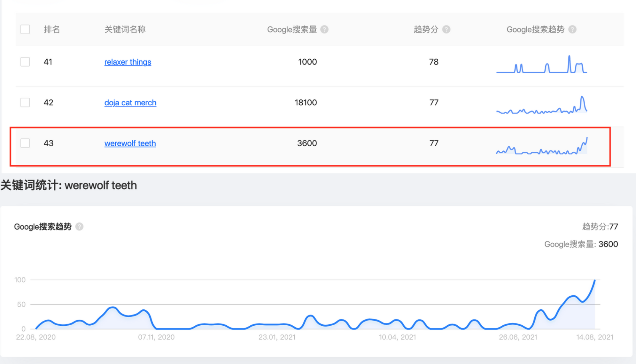Click the 关键词名称 column header
Viewport: 636px width, 364px height.
click(125, 29)
